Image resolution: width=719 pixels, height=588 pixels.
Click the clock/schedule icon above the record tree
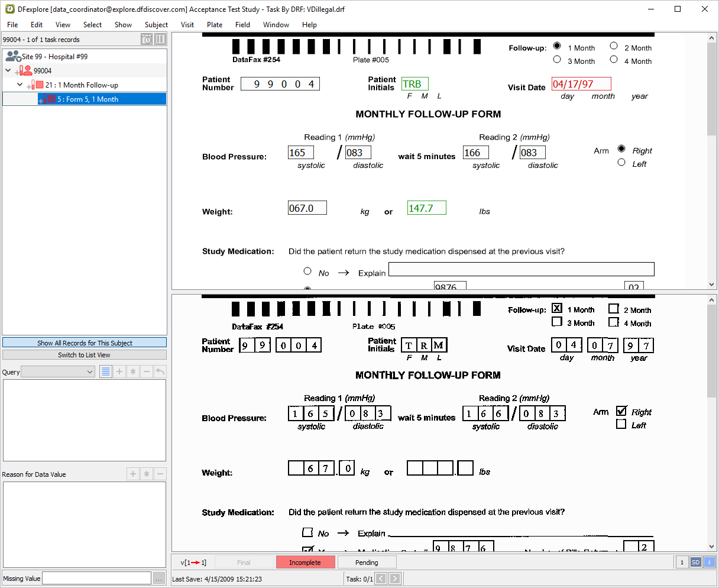tap(147, 40)
